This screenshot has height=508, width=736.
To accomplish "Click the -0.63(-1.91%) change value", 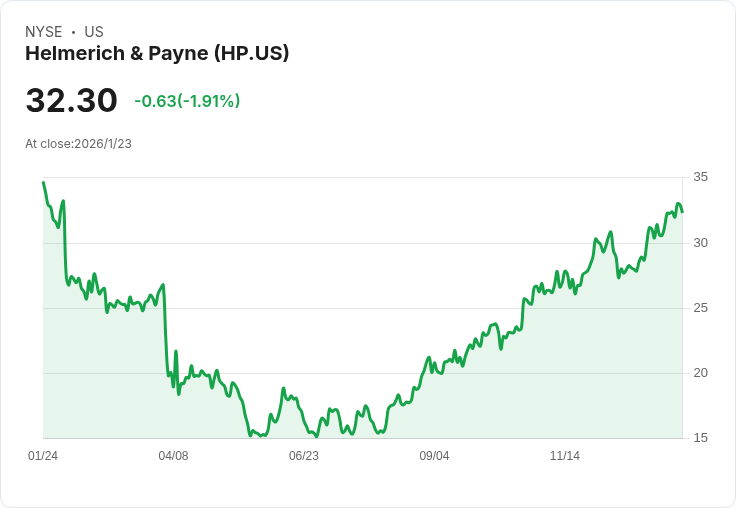I will click(187, 101).
